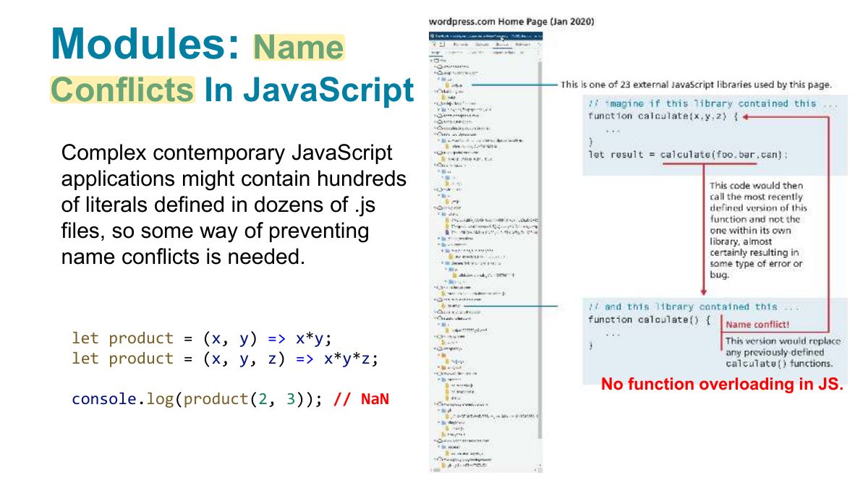Click red text 'No function overloading in JS.'
The image size is (868, 488).
pyautogui.click(x=723, y=385)
